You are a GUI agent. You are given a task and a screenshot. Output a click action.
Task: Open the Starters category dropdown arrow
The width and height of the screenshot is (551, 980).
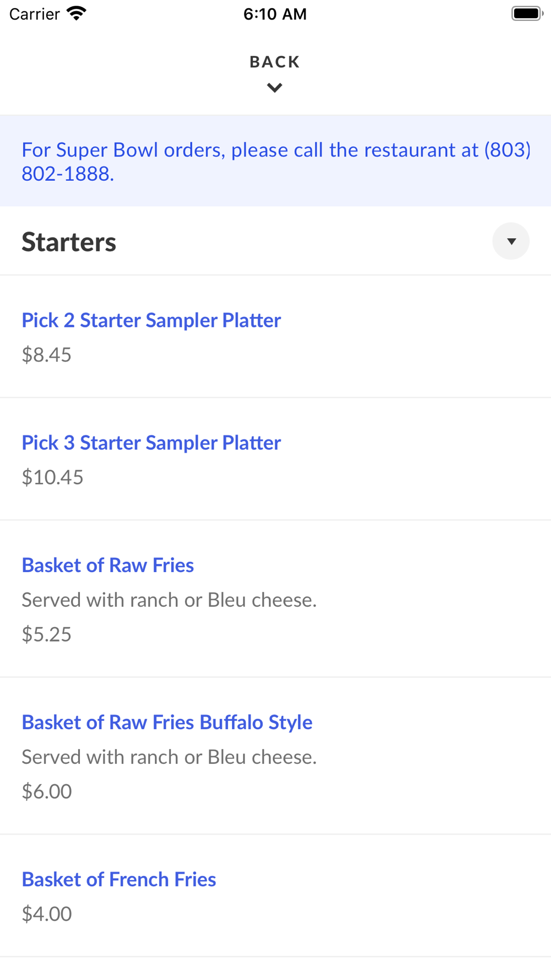[x=511, y=241]
